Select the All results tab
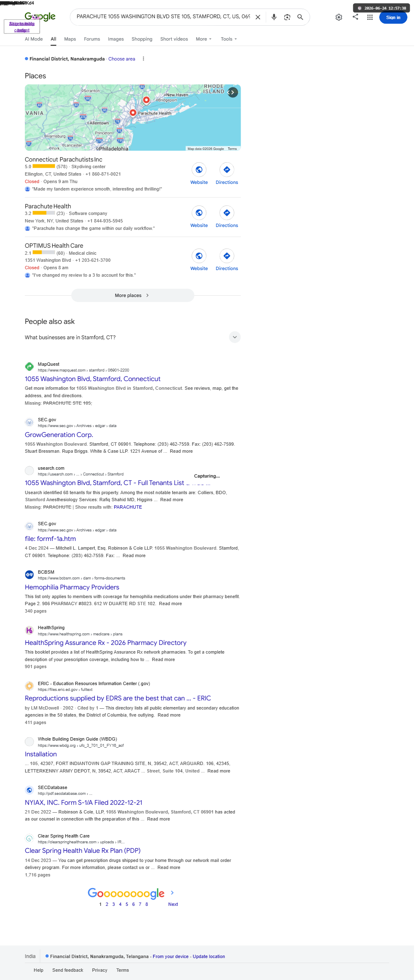Screen dimensions: 419x980 53,39
